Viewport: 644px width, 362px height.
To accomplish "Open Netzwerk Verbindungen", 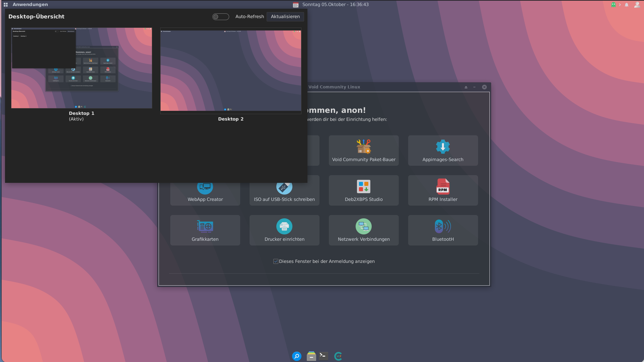I will pyautogui.click(x=364, y=230).
